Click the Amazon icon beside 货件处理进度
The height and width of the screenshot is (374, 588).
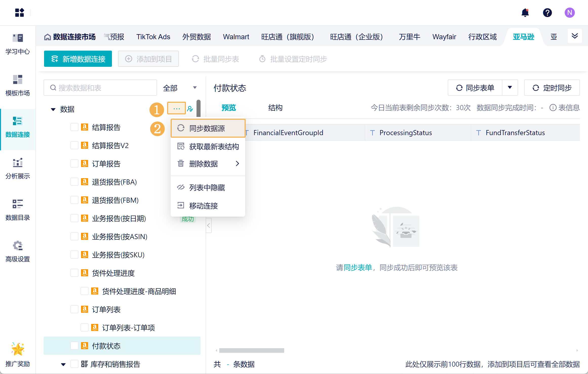[85, 273]
